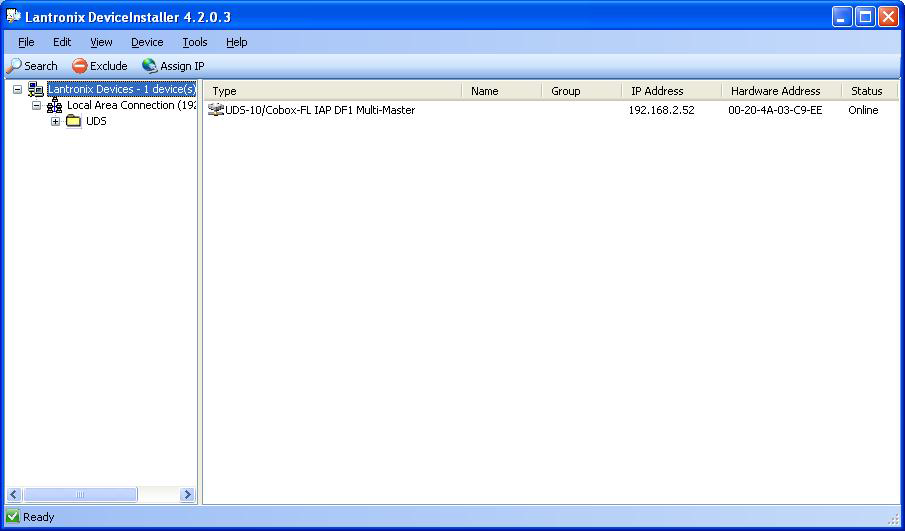Expand the UDS folder node
Image resolution: width=905 pixels, height=531 pixels.
click(55, 121)
